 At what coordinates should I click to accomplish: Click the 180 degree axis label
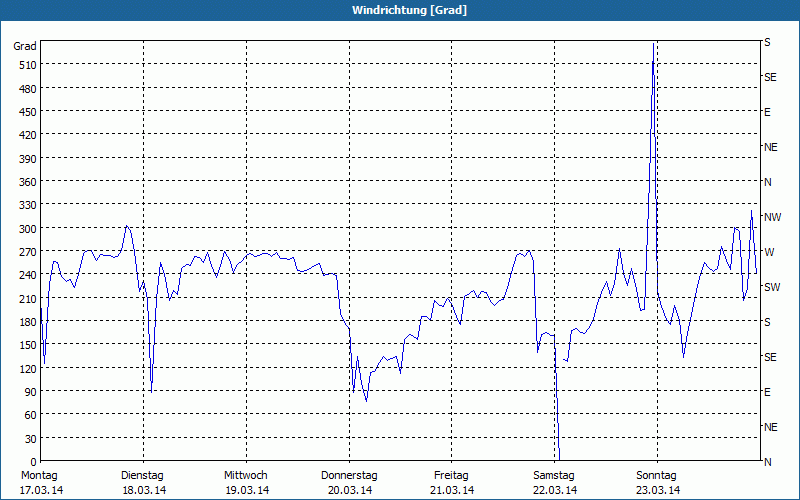tap(28, 322)
